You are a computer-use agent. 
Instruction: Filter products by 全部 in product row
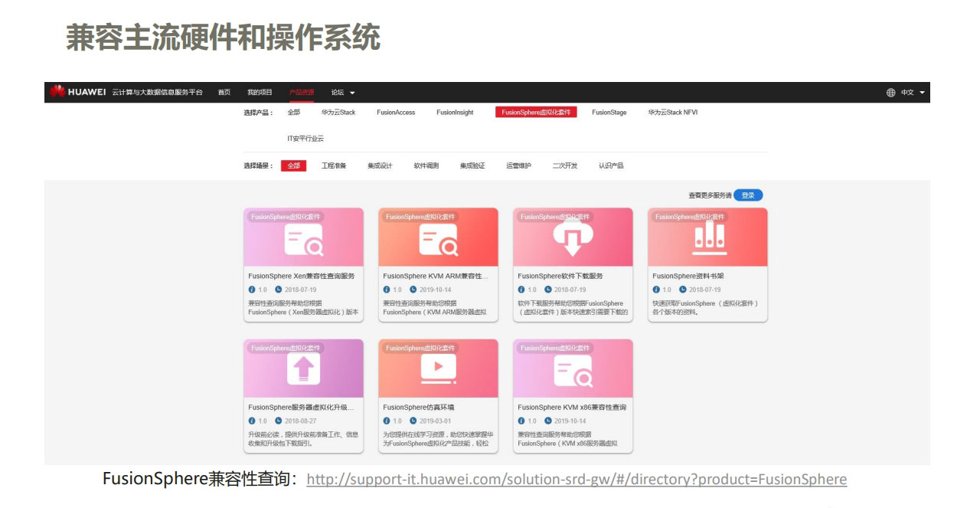294,112
